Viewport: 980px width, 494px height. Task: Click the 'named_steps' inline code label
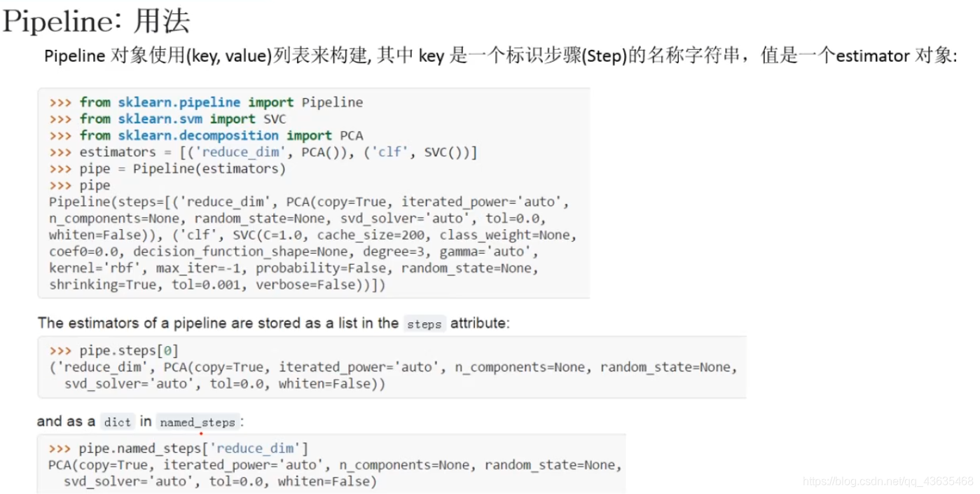point(198,422)
